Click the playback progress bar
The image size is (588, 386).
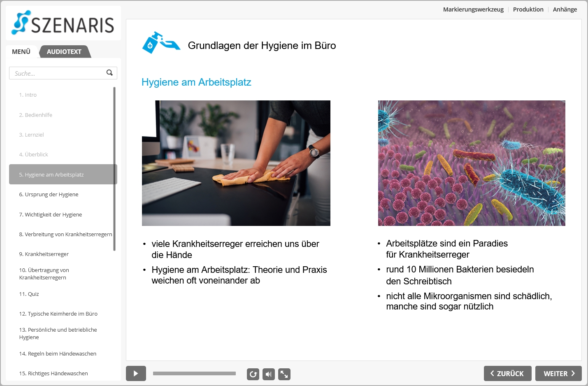coord(194,374)
